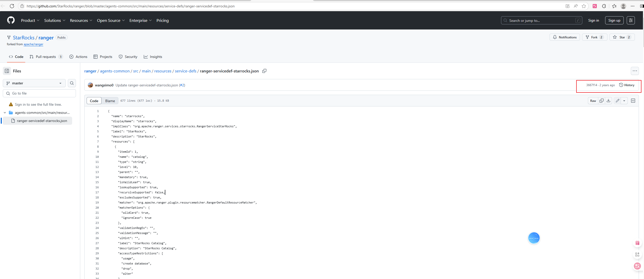Click the edit pencil icon

[x=618, y=101]
